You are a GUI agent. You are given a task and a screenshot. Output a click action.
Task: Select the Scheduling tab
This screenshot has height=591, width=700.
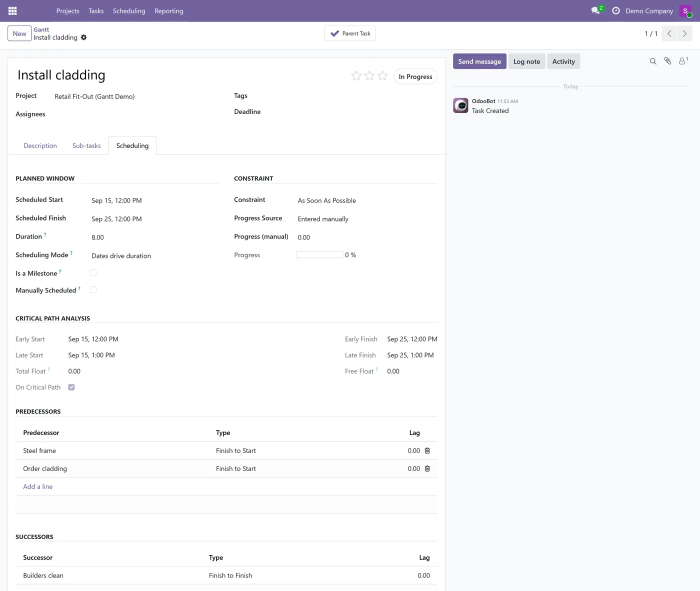[132, 145]
